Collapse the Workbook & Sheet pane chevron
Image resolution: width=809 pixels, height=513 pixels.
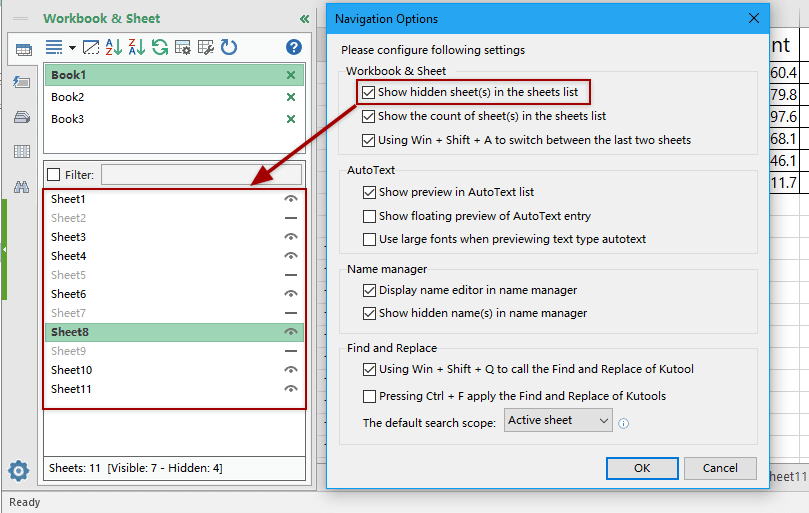coord(304,18)
